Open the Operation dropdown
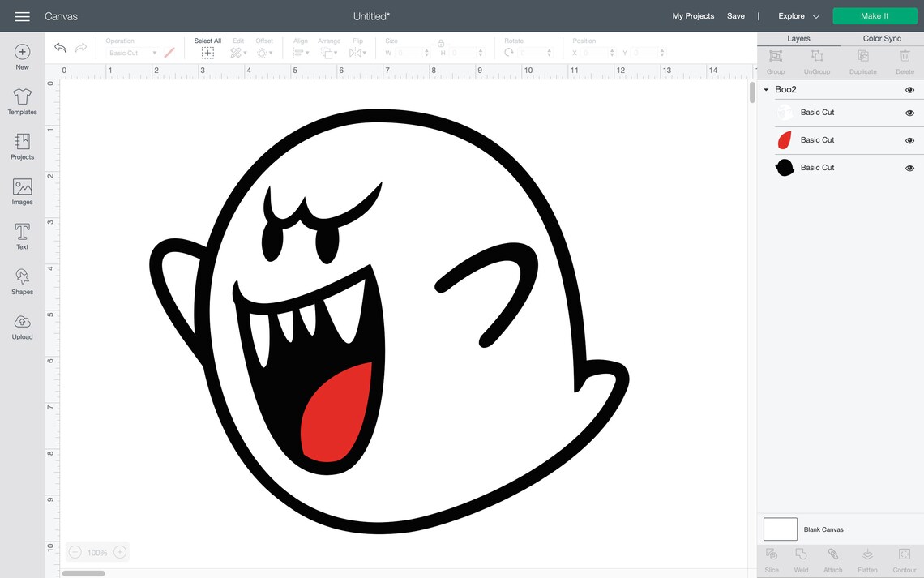 [132, 53]
